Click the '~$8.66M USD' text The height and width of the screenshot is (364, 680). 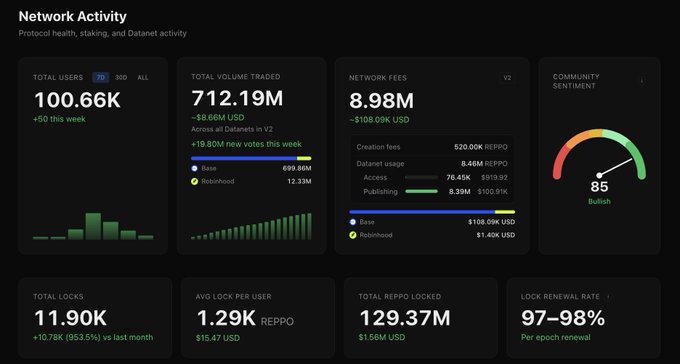point(218,118)
